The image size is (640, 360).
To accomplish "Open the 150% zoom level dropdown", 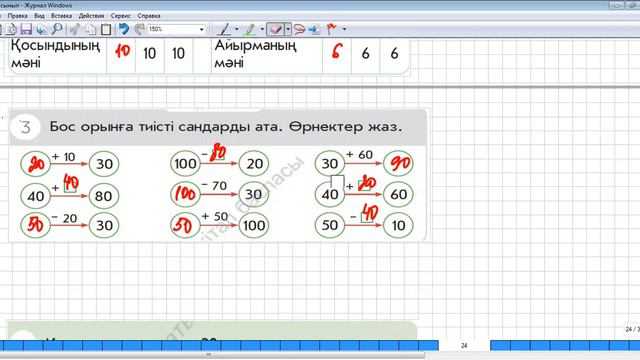I will point(201,29).
